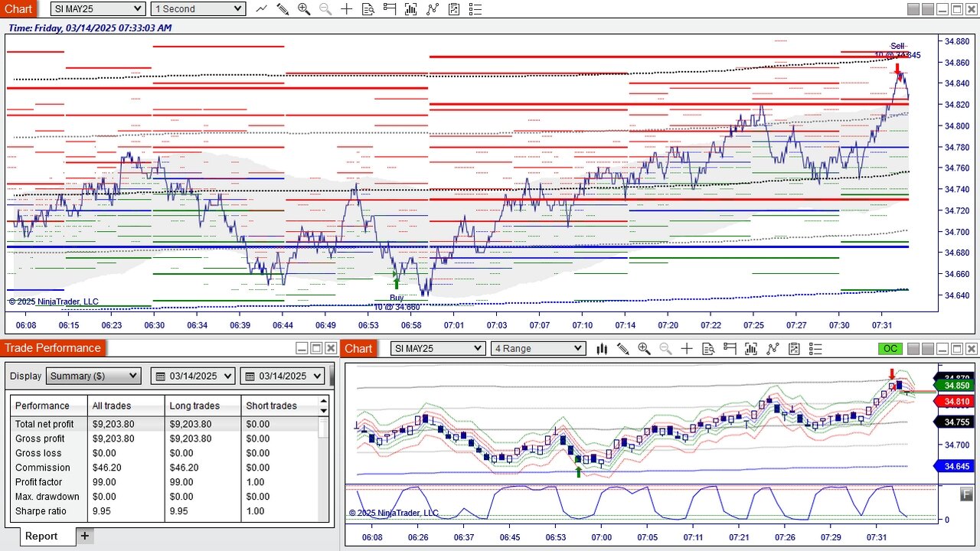The height and width of the screenshot is (551, 980).
Task: Open Data Box icon in bottom chart
Action: click(x=708, y=348)
